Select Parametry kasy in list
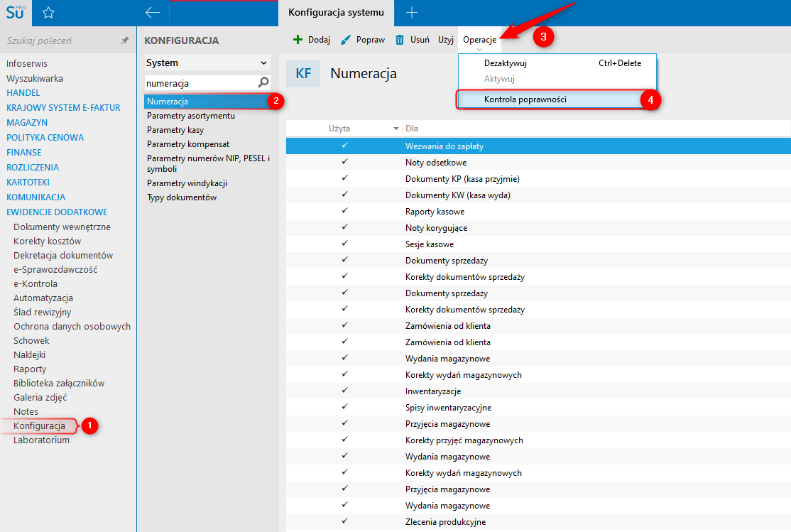This screenshot has height=532, width=791. coord(175,130)
